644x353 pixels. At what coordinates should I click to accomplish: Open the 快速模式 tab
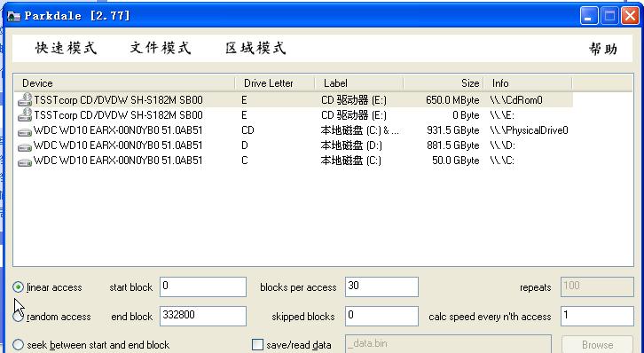(x=67, y=48)
